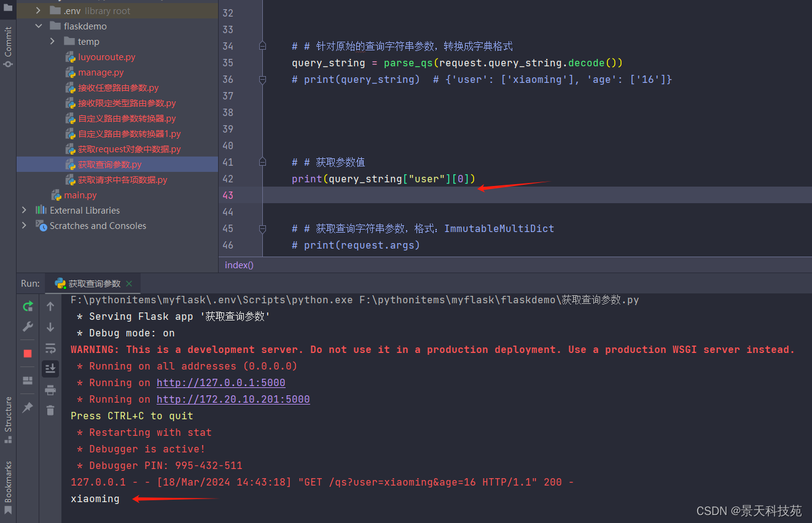812x523 pixels.
Task: Select 自定义路由参数转换器.py file
Action: [x=127, y=118]
